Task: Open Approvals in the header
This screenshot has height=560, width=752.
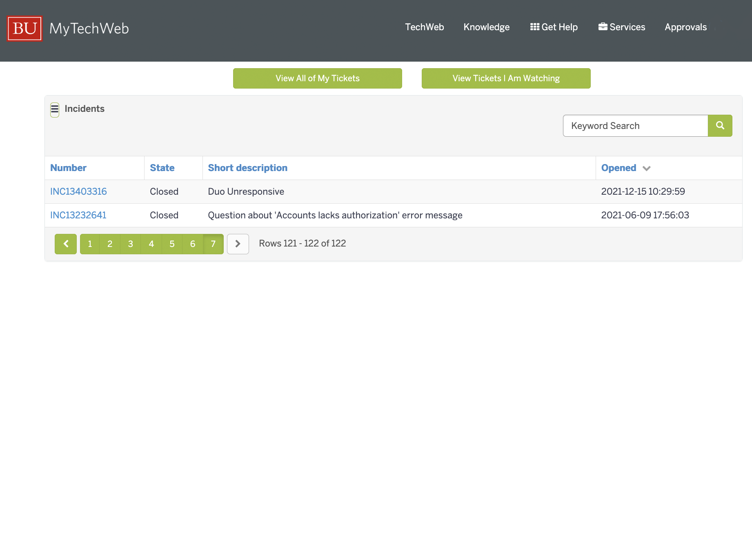Action: coord(685,27)
